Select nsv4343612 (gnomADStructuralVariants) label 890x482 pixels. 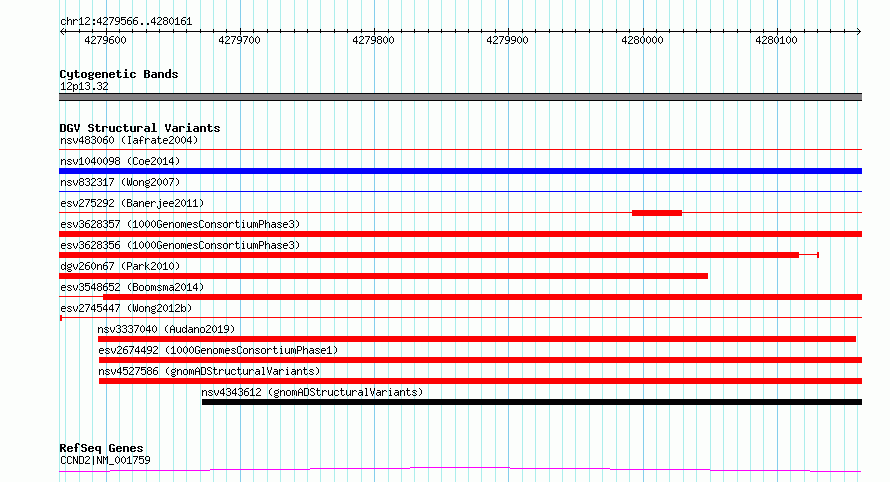click(x=312, y=392)
